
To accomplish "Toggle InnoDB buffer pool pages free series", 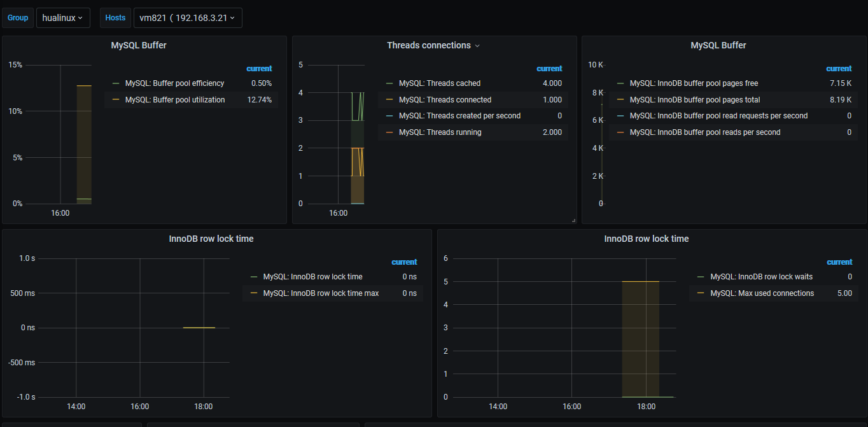I will [694, 83].
